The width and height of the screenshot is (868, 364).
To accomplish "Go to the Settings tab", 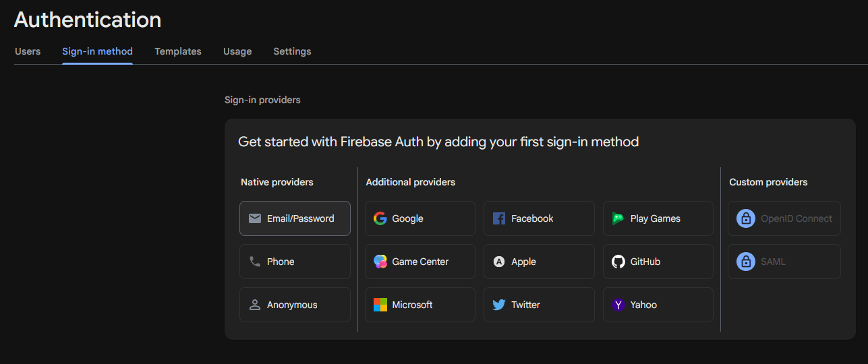I will pos(292,51).
